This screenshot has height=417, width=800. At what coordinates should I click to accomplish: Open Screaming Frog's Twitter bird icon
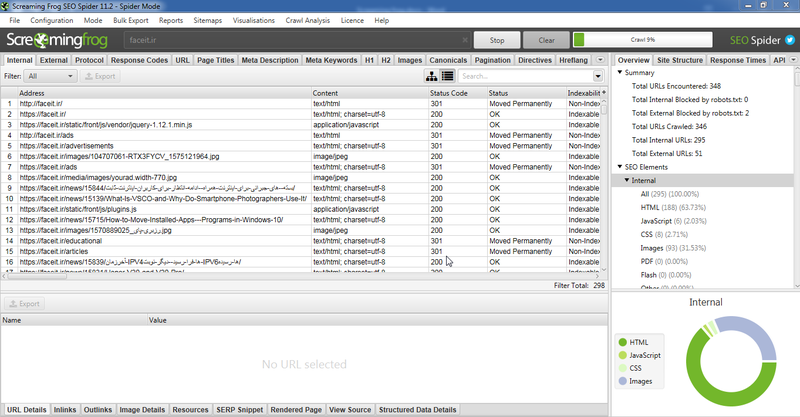pos(790,40)
